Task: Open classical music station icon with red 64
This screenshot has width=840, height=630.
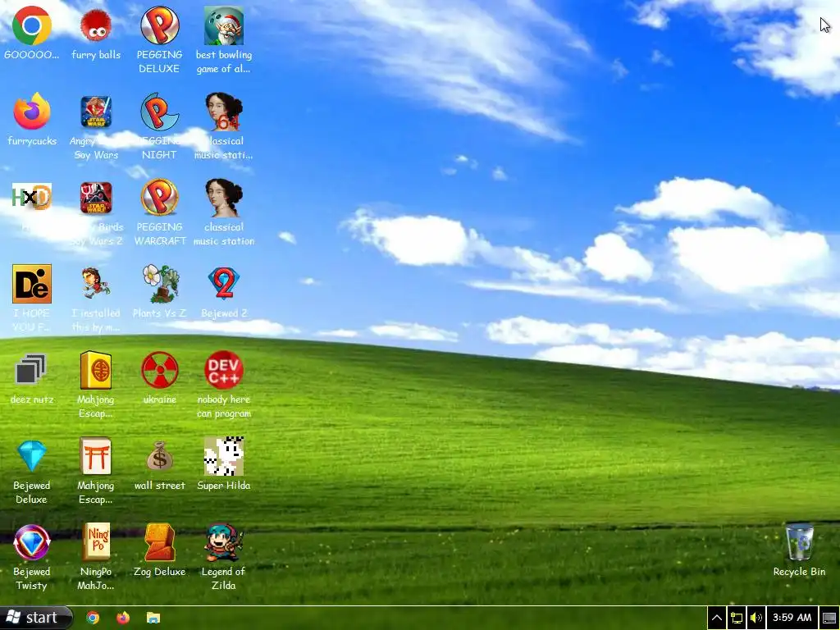Action: tap(224, 112)
